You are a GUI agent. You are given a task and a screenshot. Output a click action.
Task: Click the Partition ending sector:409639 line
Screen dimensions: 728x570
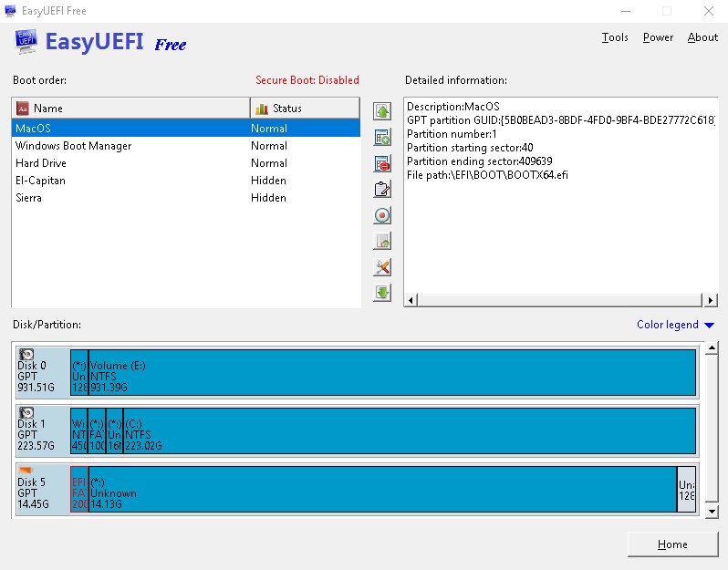coord(479,161)
